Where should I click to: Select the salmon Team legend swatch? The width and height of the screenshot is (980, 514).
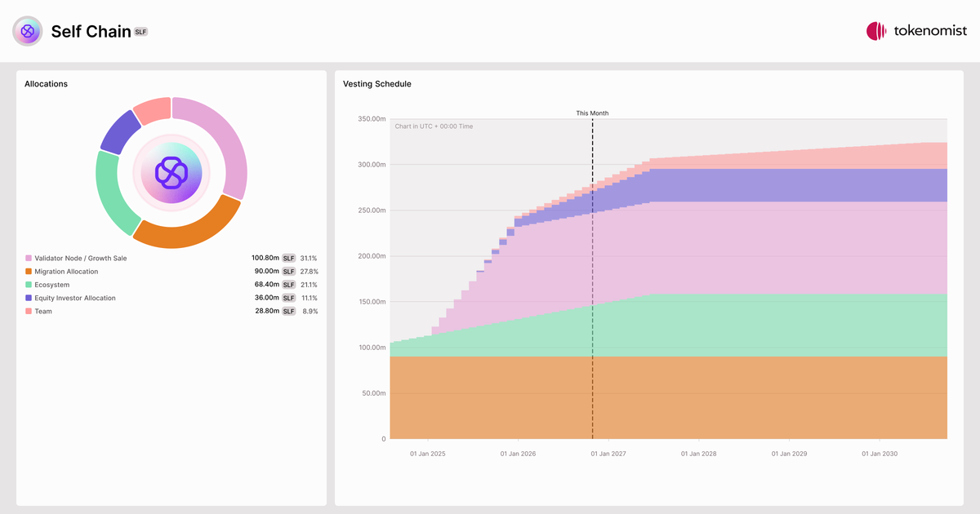tap(29, 311)
